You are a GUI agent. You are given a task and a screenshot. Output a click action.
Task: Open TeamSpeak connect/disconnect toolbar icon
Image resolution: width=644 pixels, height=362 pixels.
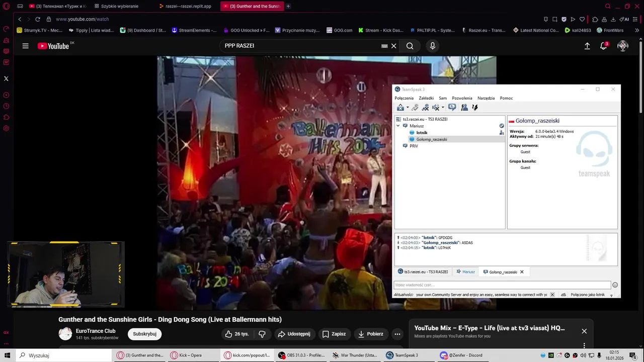(400, 107)
